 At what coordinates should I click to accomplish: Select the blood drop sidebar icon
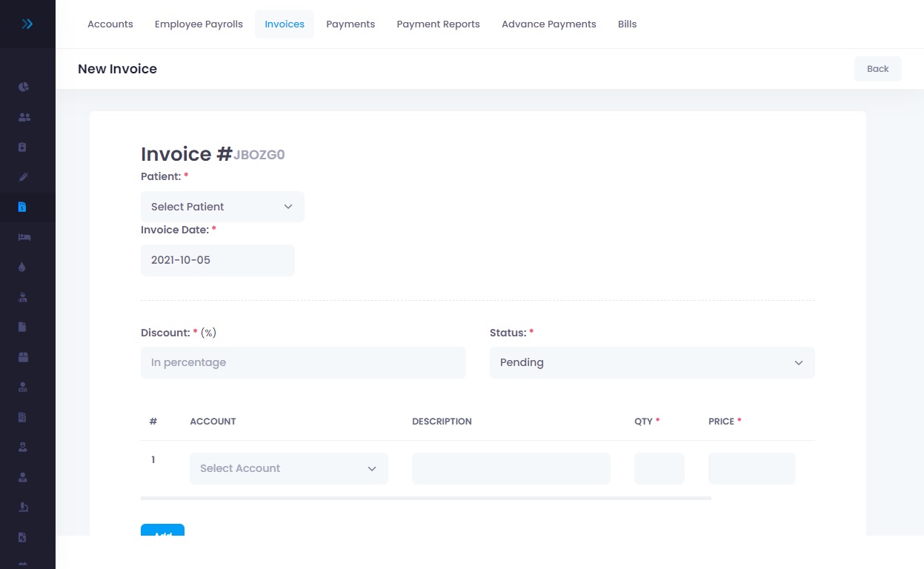[x=23, y=267]
